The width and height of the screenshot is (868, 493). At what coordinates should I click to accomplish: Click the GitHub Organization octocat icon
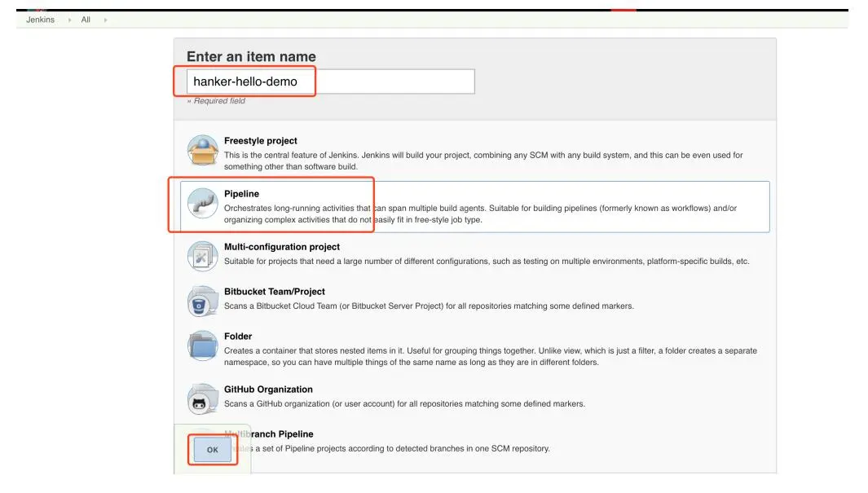pos(203,399)
